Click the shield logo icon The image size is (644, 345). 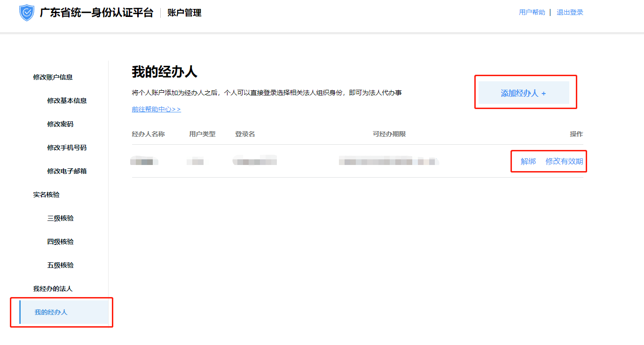click(27, 13)
